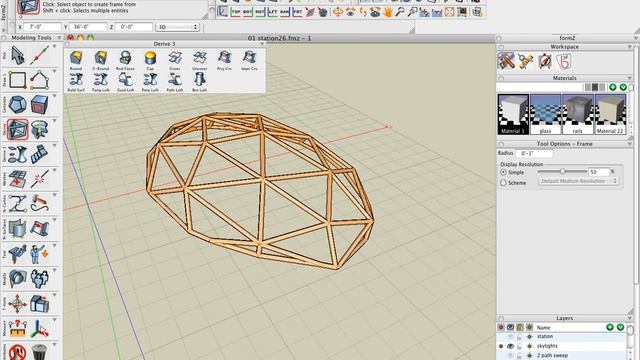The height and width of the screenshot is (360, 640).
Task: Open the crossed tools workspace icon
Action: click(507, 61)
